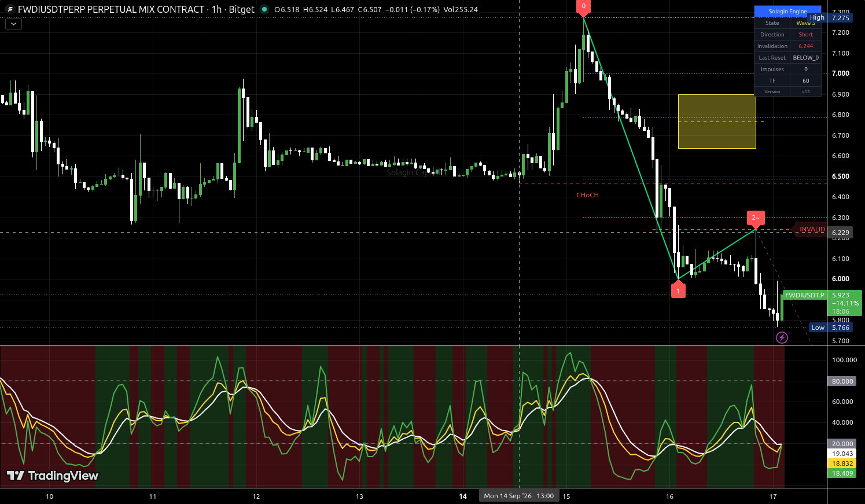Click day 17 on time axis
865x504 pixels.
coord(773,496)
